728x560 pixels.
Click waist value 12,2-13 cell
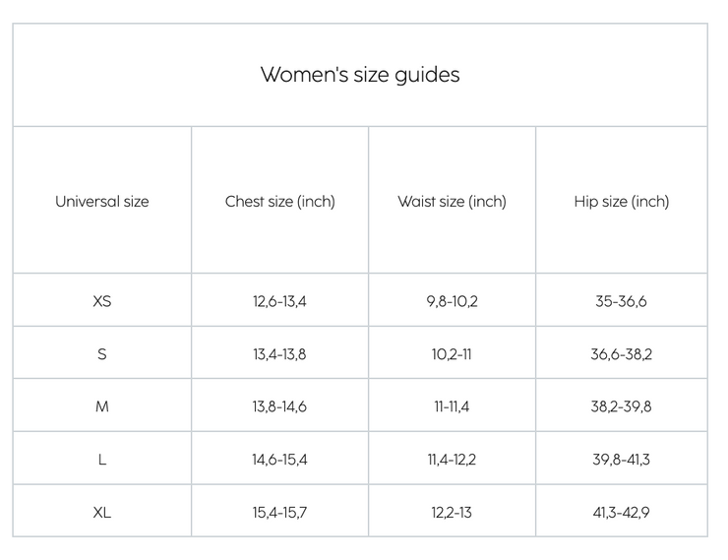tap(452, 513)
